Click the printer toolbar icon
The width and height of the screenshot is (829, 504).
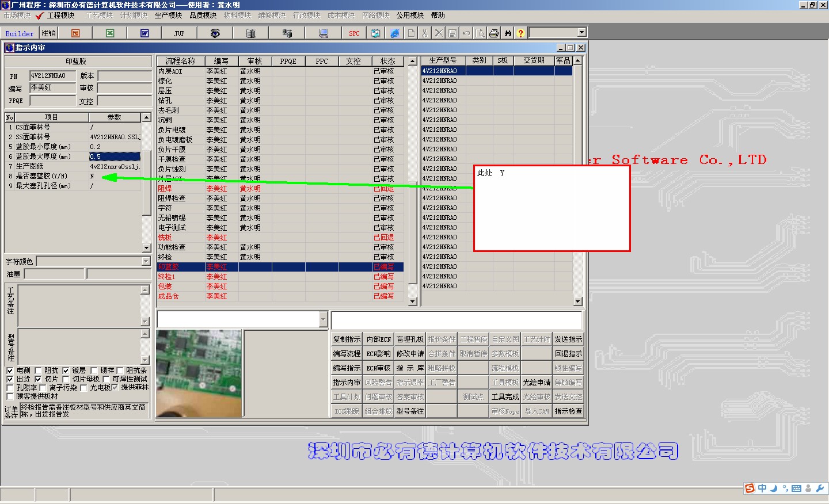(493, 33)
